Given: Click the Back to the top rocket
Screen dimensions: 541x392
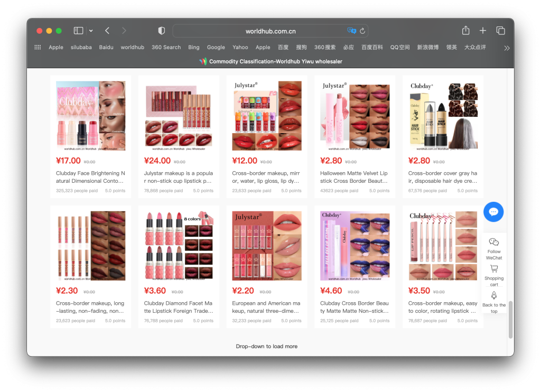Looking at the screenshot, I should tap(494, 296).
